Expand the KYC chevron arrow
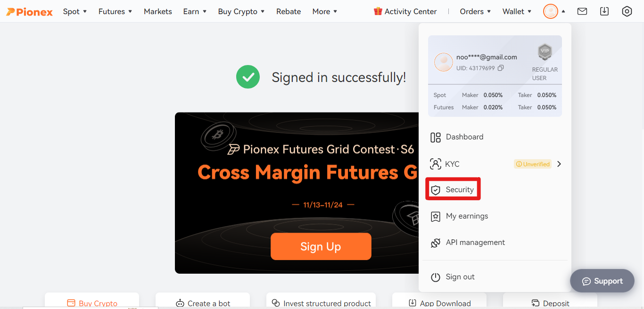Screen dimensions: 644x309 click(559, 164)
